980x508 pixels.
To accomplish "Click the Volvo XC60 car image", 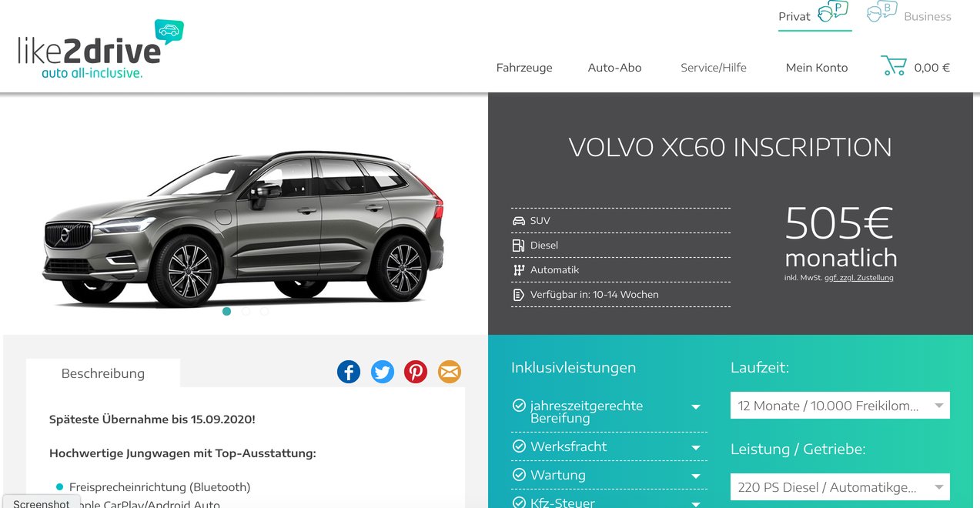I will pos(243,227).
